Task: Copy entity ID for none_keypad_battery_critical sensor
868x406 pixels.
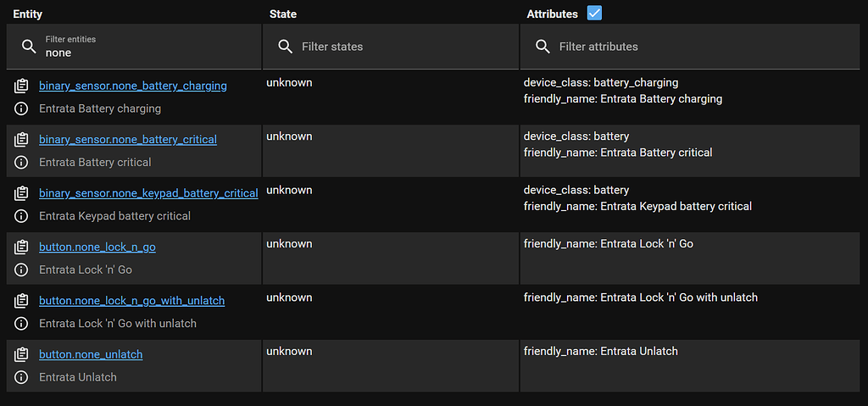Action: point(22,193)
